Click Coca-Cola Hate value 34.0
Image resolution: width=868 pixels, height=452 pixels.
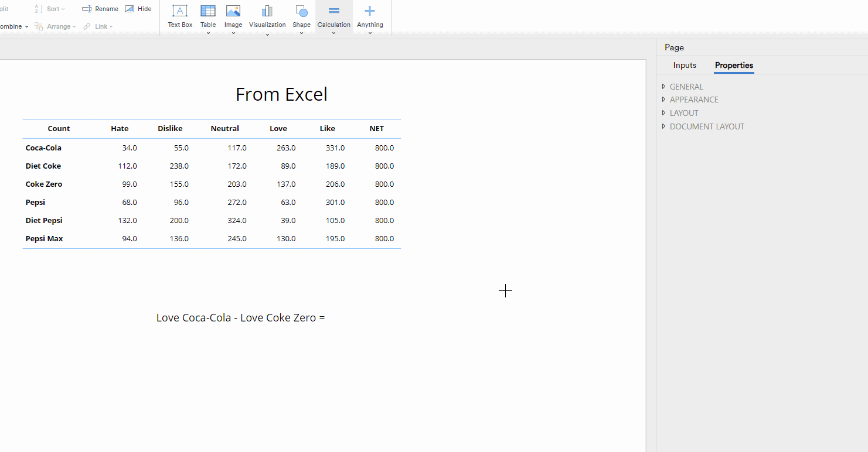[129, 148]
